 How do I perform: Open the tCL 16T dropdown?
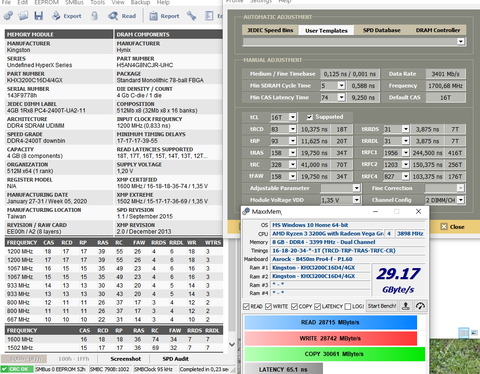[x=292, y=117]
